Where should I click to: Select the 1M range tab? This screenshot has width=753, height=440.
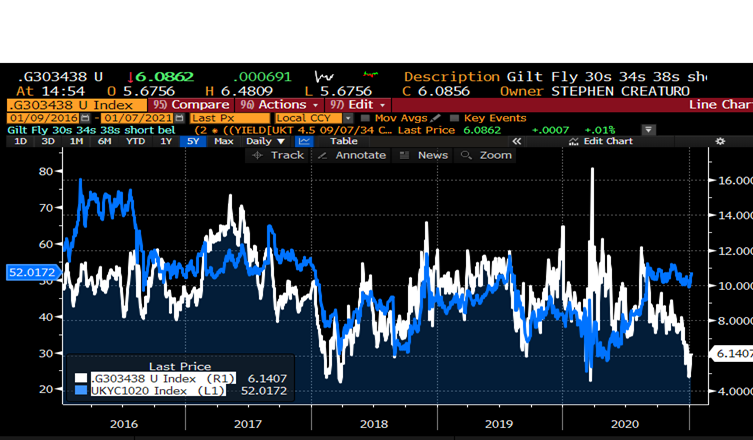[76, 141]
